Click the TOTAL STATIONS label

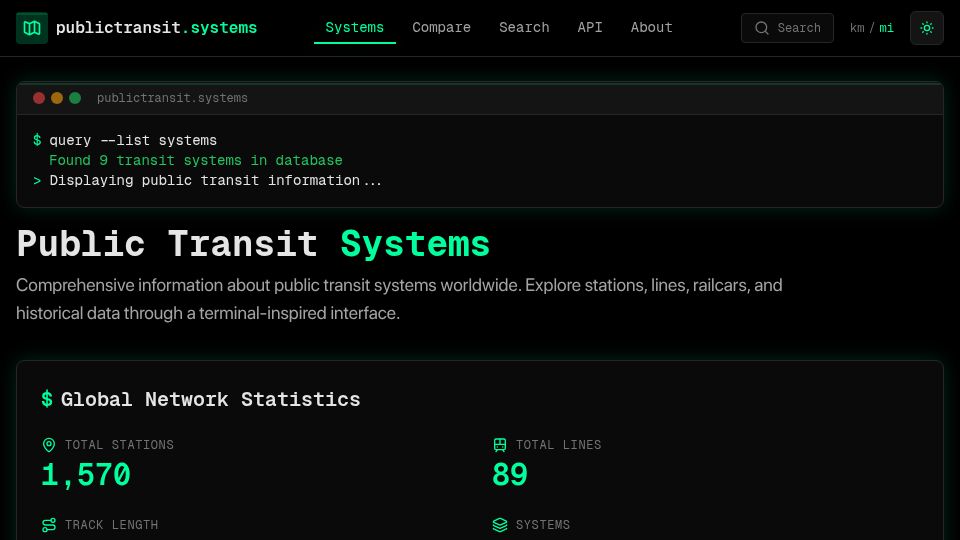119,445
